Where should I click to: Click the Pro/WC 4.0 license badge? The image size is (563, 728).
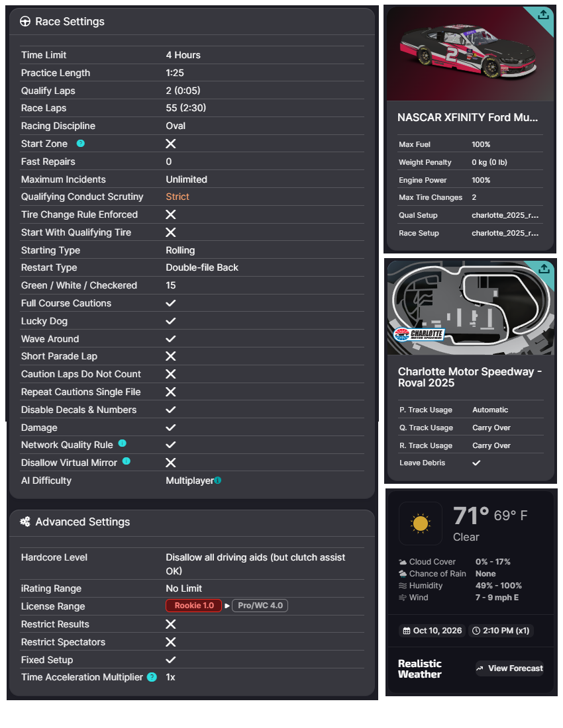click(x=260, y=606)
